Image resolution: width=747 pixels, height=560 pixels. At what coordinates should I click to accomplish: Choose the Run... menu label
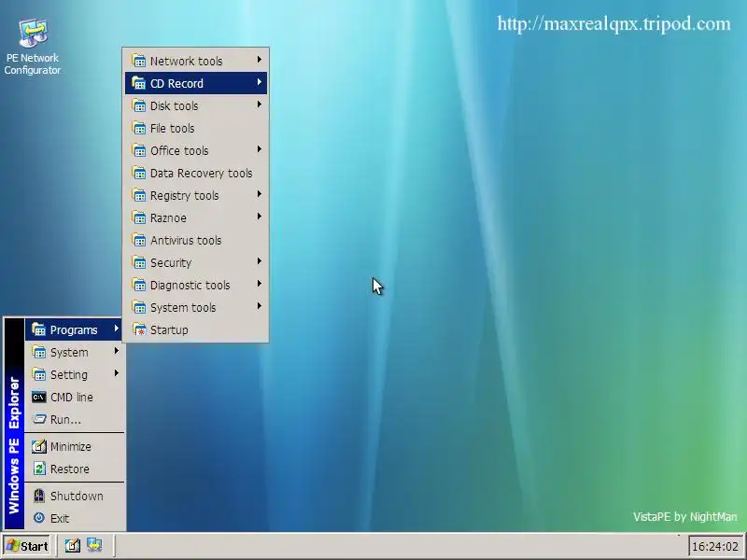(x=65, y=419)
